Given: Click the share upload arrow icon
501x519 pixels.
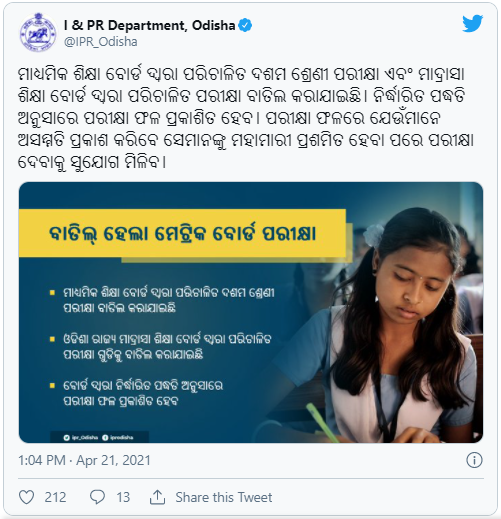Looking at the screenshot, I should (157, 497).
